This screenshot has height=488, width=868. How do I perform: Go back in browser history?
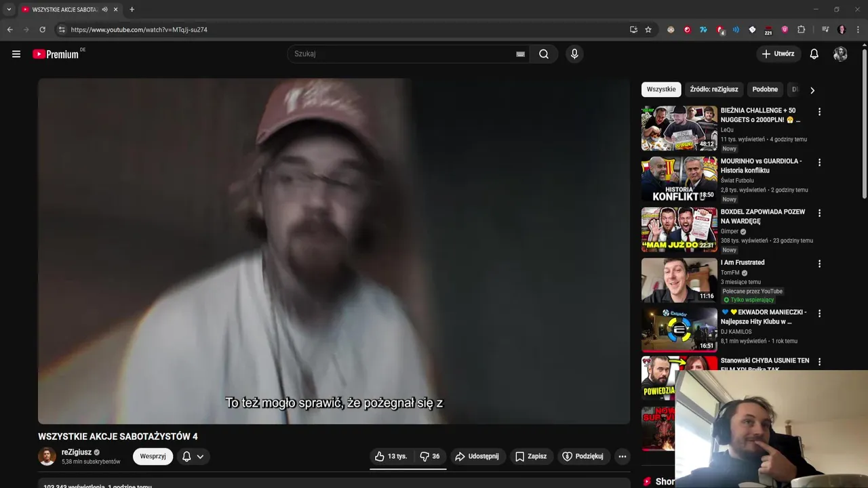pos(9,30)
